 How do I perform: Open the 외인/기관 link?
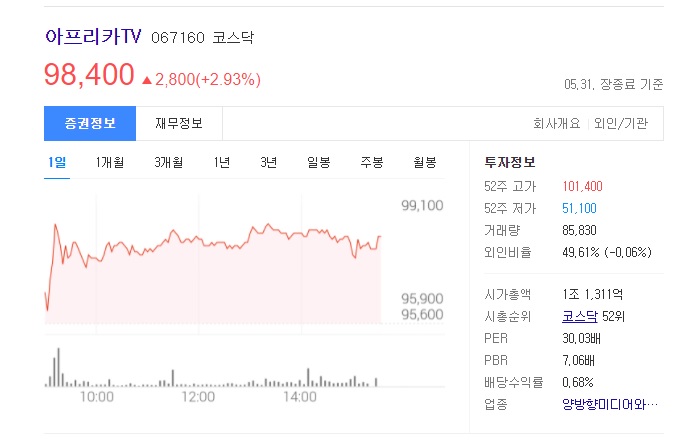pyautogui.click(x=621, y=124)
